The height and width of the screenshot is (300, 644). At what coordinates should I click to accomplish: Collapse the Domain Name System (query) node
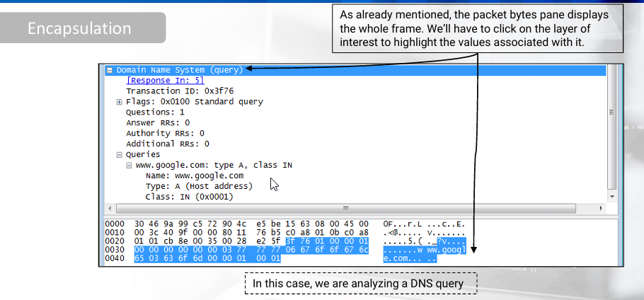[109, 70]
